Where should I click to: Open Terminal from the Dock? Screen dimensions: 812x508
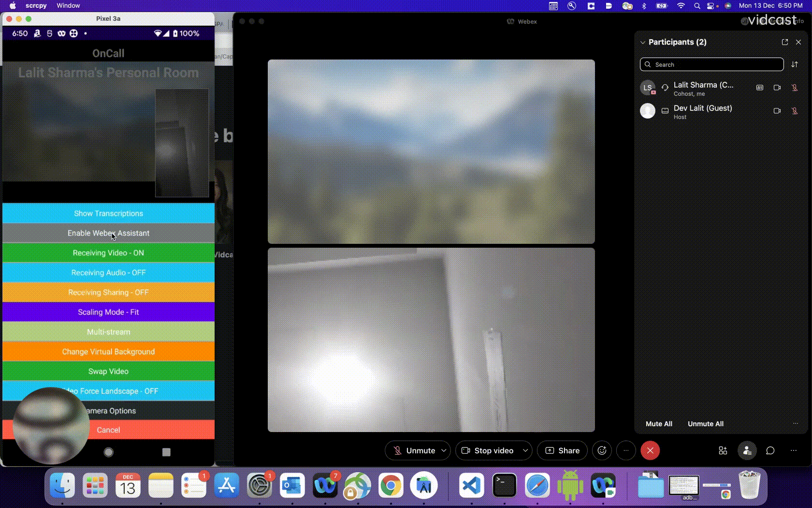pyautogui.click(x=504, y=485)
